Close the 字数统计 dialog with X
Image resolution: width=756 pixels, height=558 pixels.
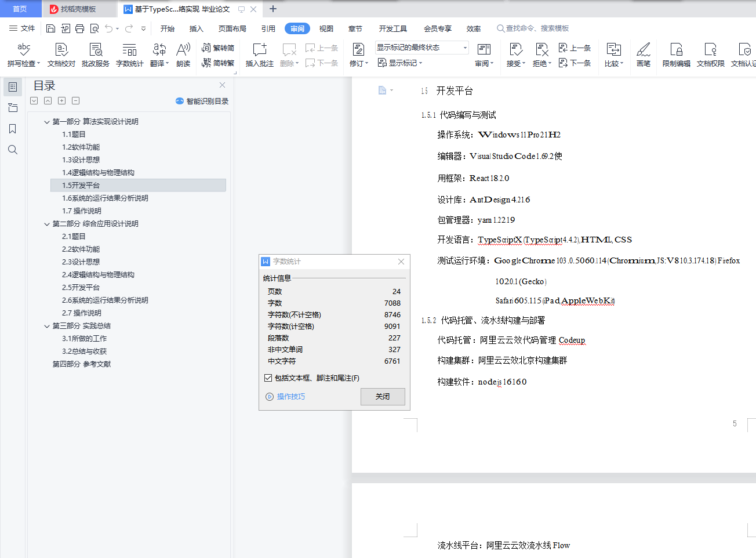tap(401, 262)
